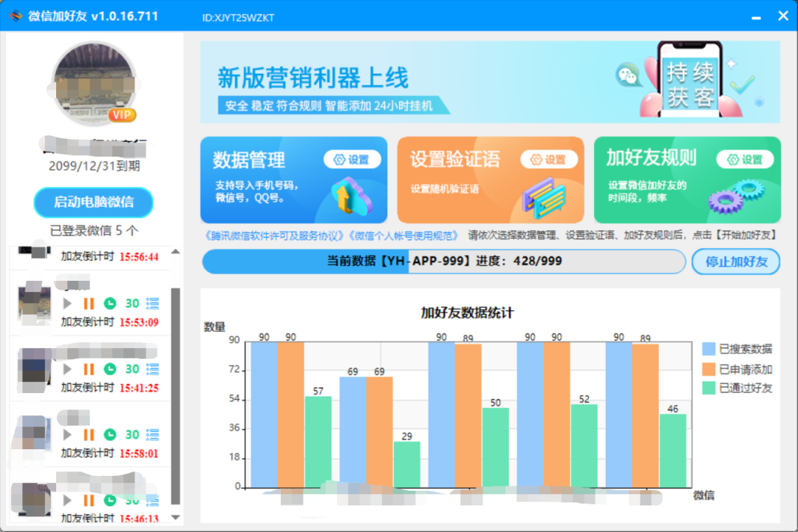This screenshot has height=532, width=798.
Task: Open 微信个人帐号使用规范 link
Action: pos(403,236)
